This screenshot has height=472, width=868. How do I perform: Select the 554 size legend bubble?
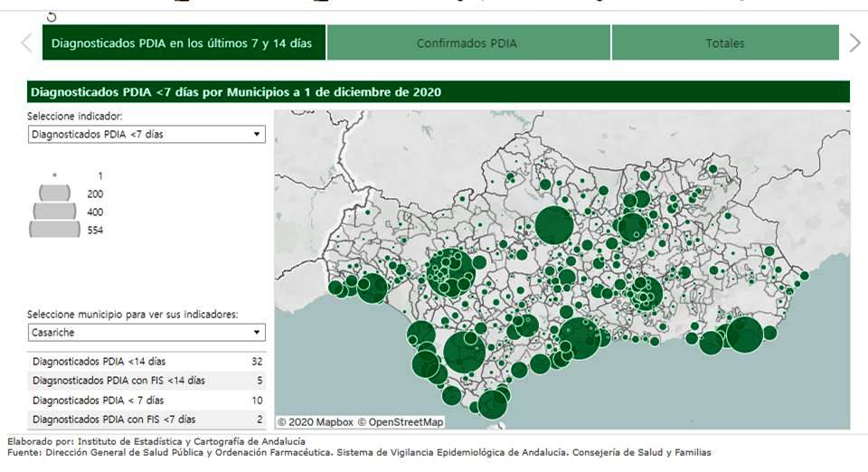click(x=55, y=230)
